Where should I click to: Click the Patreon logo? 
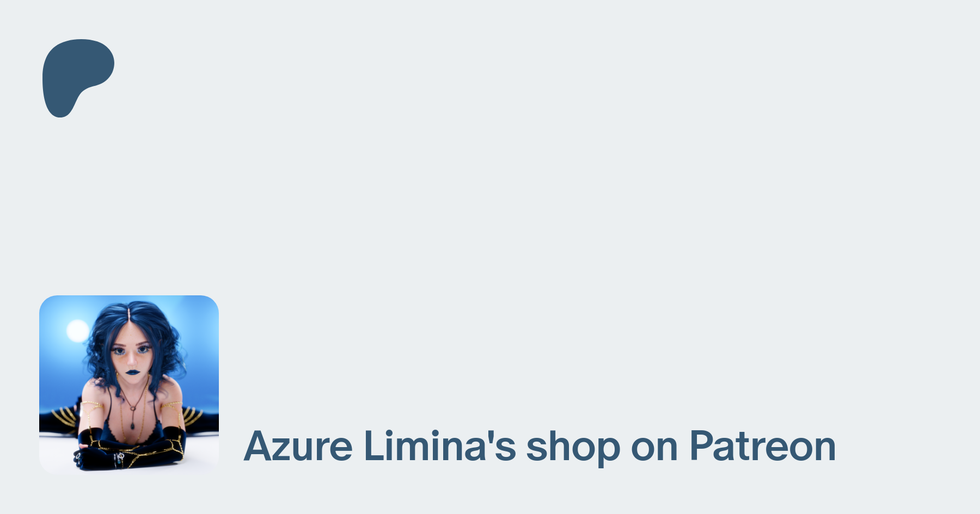[x=78, y=78]
